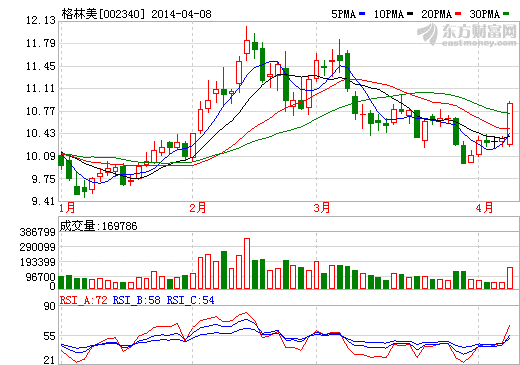The width and height of the screenshot is (520, 365).
Task: Click the 3月 month marker
Action: [322, 208]
